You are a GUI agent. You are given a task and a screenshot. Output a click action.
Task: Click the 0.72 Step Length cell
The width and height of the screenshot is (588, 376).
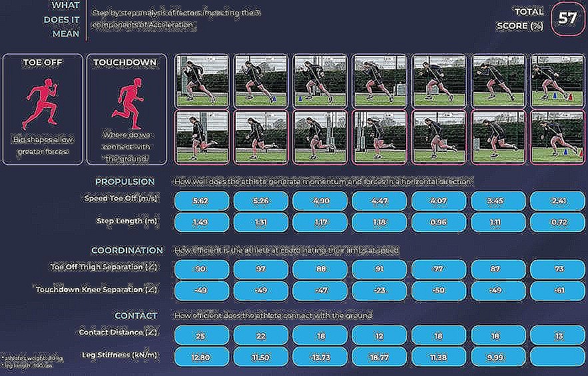(557, 223)
